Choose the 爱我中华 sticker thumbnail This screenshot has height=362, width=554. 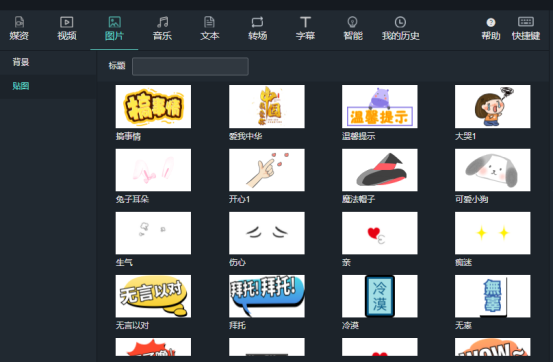click(x=267, y=106)
